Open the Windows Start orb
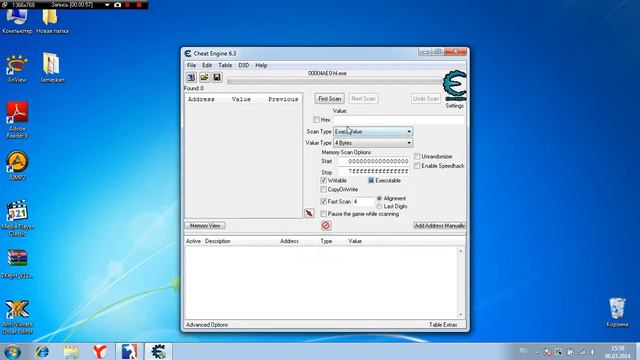The height and width of the screenshot is (360, 640). [13, 351]
